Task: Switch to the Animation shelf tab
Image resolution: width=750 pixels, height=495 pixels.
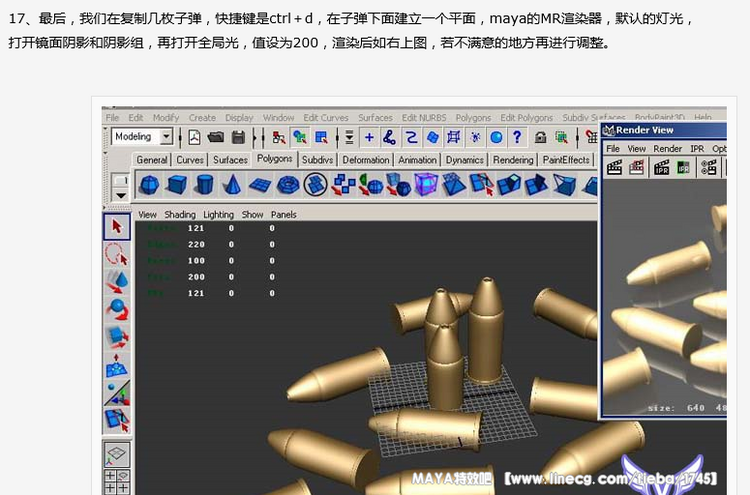Action: pos(418,160)
